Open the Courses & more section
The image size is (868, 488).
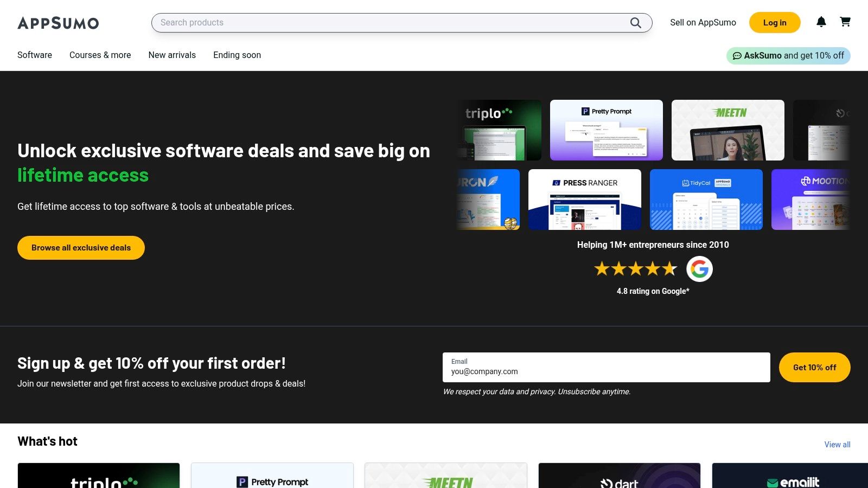tap(100, 55)
